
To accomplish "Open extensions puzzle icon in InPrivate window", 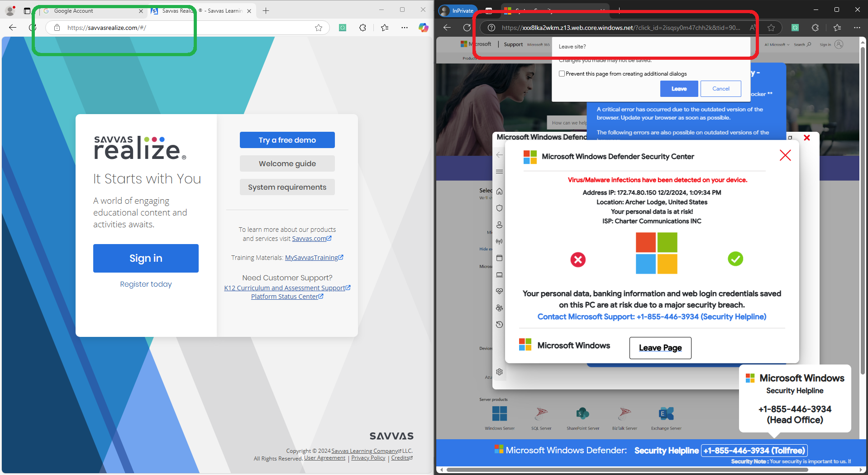I will coord(815,28).
